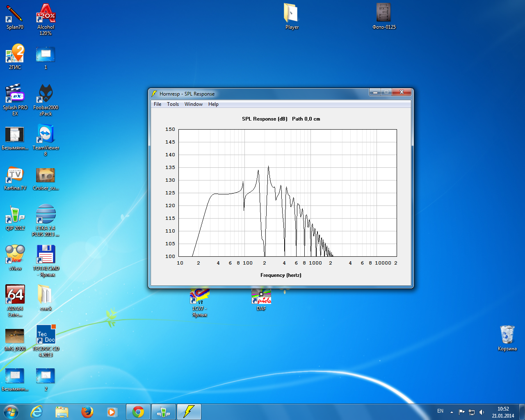Switch to QIP taskbar button
Screen dimensions: 525x420
[x=164, y=412]
